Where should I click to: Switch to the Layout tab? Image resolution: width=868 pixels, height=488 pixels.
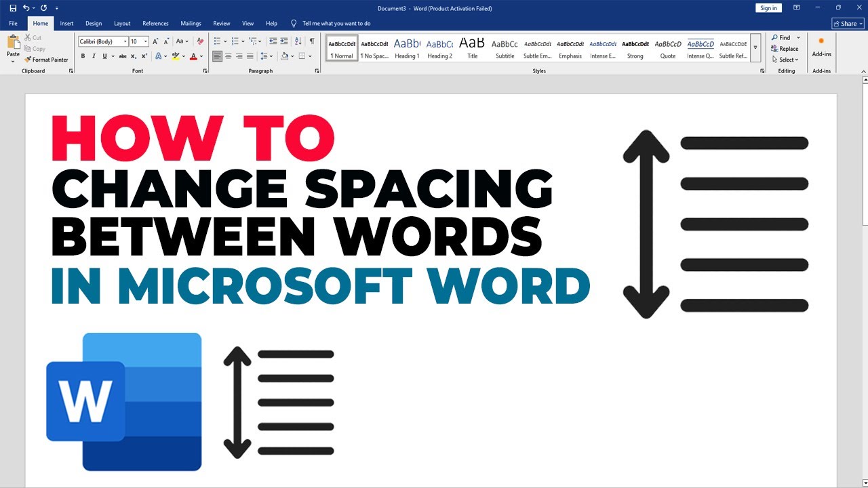click(122, 23)
